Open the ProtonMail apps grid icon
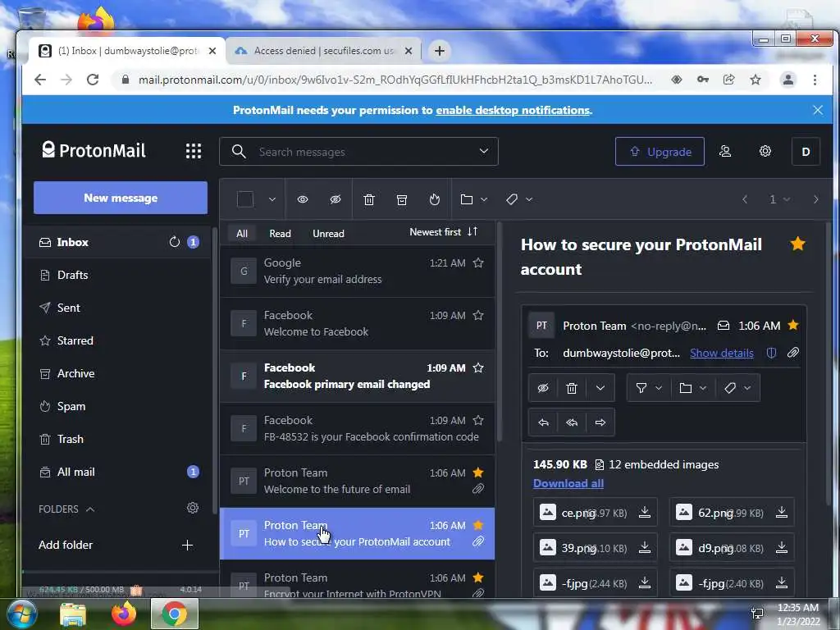Image resolution: width=840 pixels, height=630 pixels. (x=194, y=151)
